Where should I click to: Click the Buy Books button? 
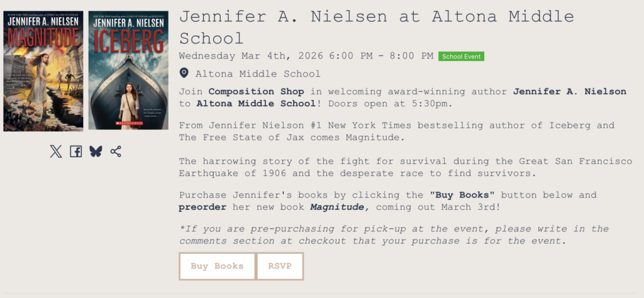click(x=217, y=266)
